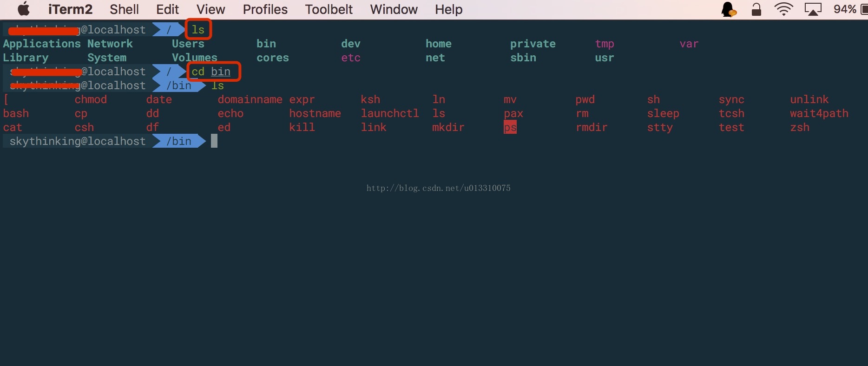Open the Help menu

448,9
